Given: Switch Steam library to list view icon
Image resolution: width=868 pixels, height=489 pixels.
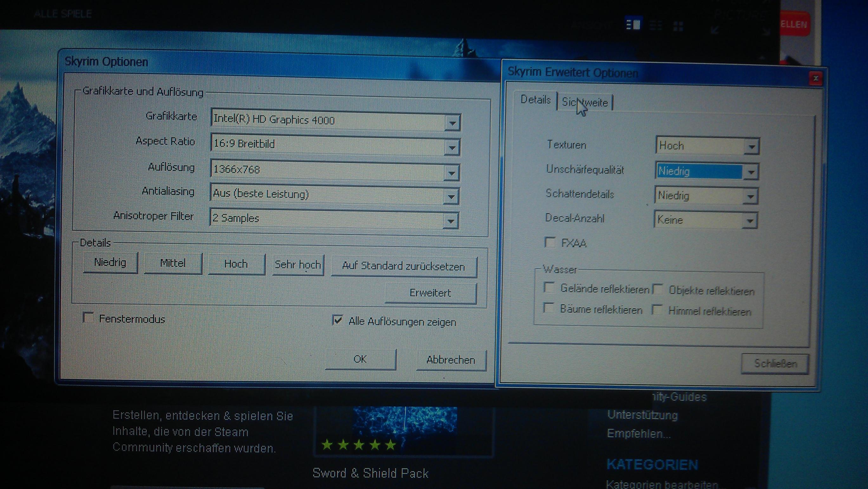Looking at the screenshot, I should point(656,25).
